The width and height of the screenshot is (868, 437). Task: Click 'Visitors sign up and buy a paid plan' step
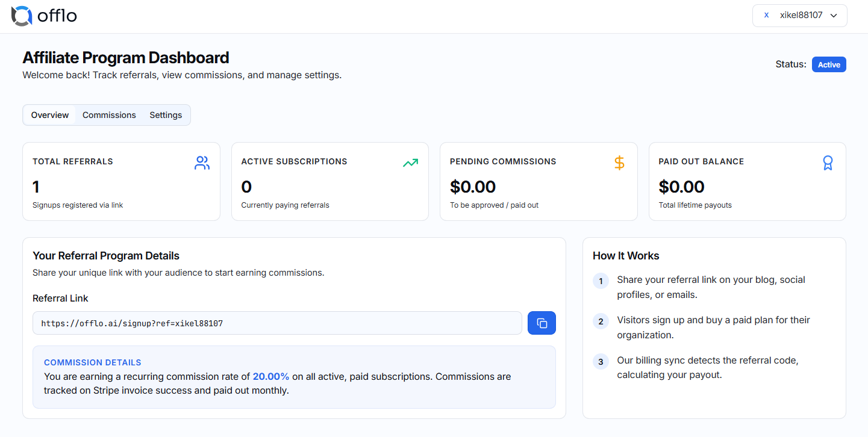(713, 327)
